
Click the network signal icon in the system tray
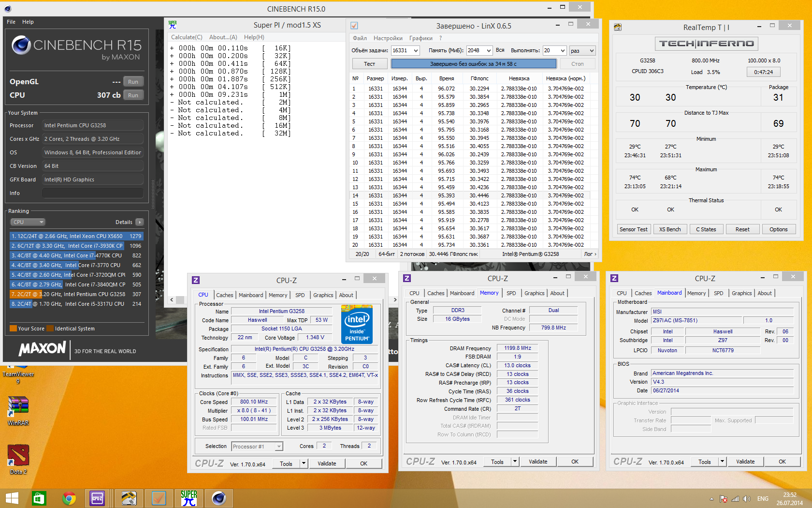[735, 499]
